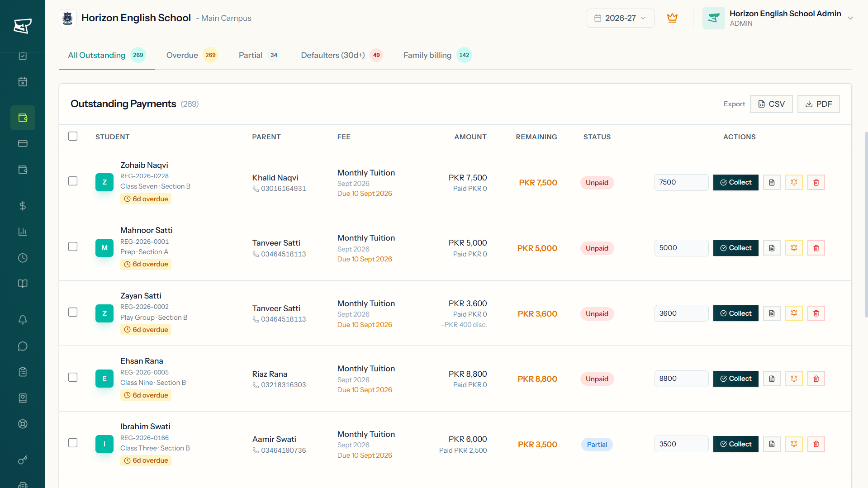The width and height of the screenshot is (868, 488).
Task: Send a reminder bell for Zohaib Naqvi
Action: [x=794, y=183]
